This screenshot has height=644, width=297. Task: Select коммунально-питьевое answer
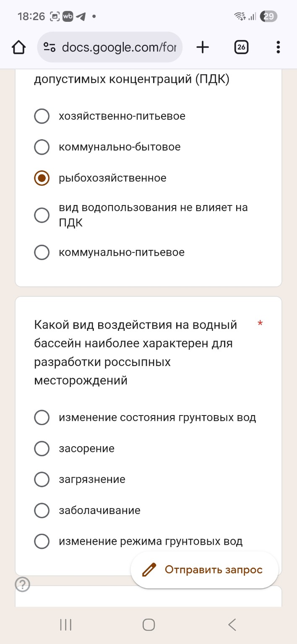point(42,252)
